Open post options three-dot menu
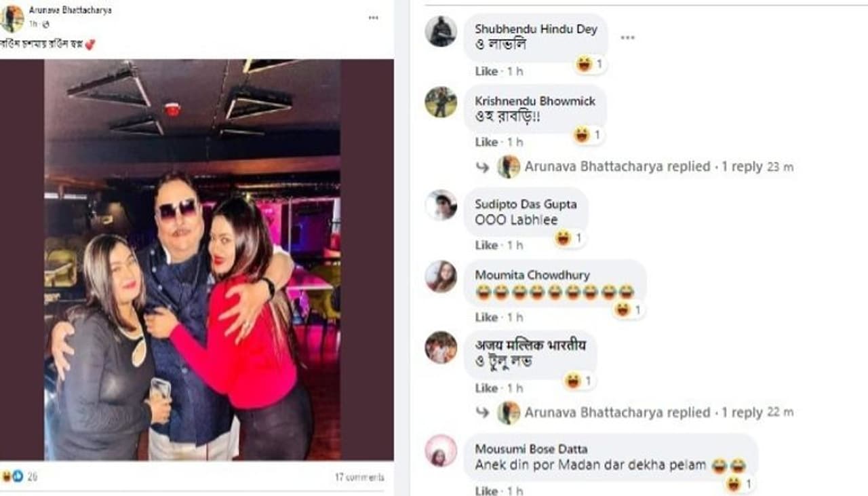868x496 pixels. coord(374,18)
